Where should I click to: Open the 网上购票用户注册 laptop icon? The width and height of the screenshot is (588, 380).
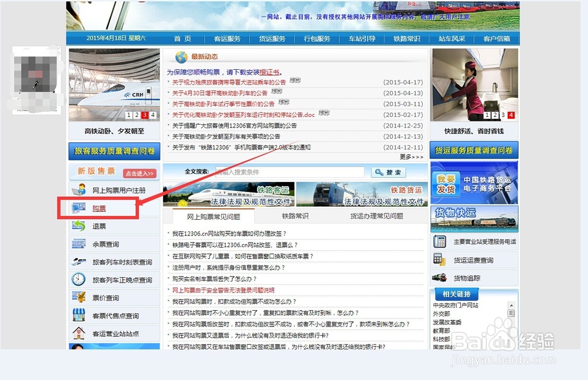click(78, 189)
